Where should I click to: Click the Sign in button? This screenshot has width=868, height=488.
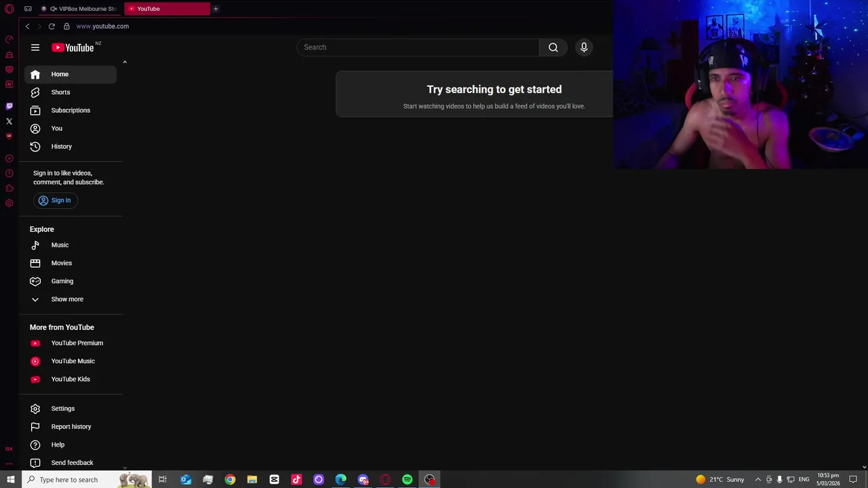[x=55, y=201]
